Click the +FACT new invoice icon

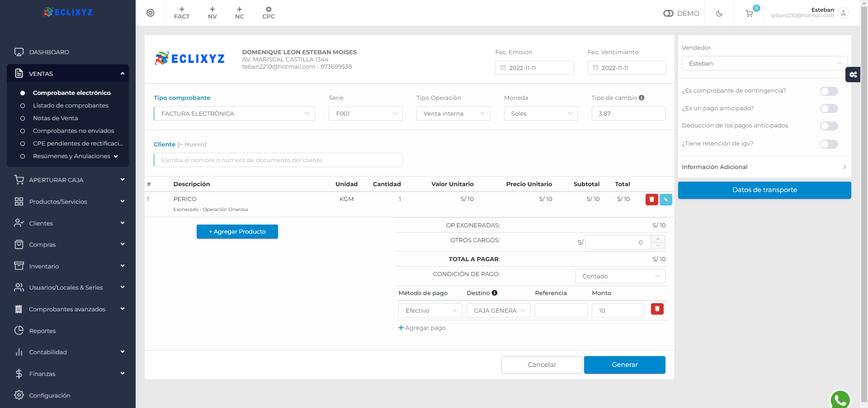pos(182,12)
